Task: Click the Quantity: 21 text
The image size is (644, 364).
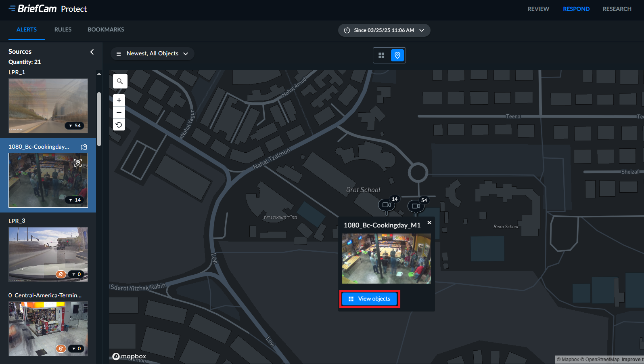Action: pyautogui.click(x=25, y=62)
